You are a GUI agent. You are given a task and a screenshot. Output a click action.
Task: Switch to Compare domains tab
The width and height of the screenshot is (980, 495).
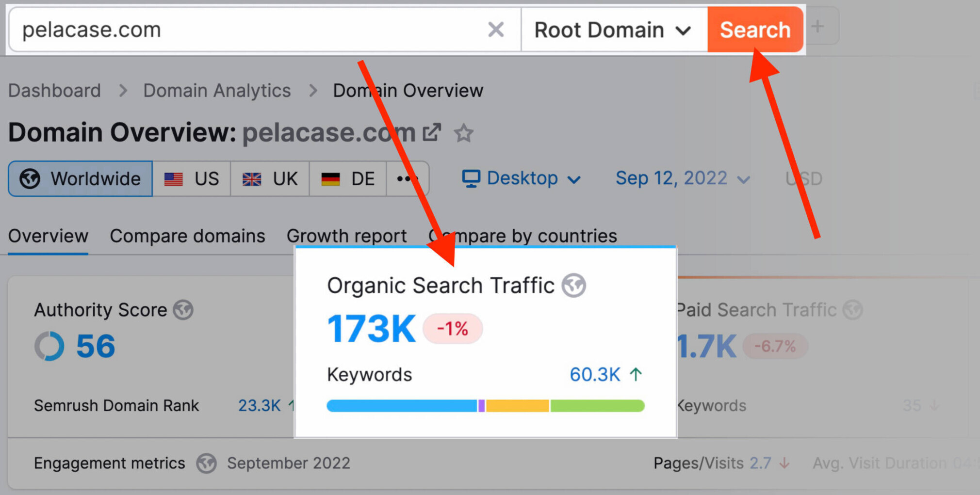pyautogui.click(x=187, y=236)
